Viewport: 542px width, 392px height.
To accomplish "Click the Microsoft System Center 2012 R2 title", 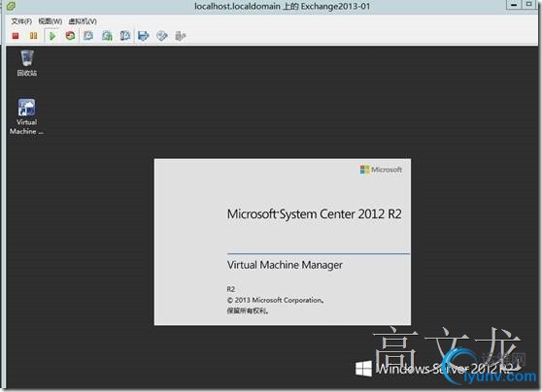I will pos(314,214).
